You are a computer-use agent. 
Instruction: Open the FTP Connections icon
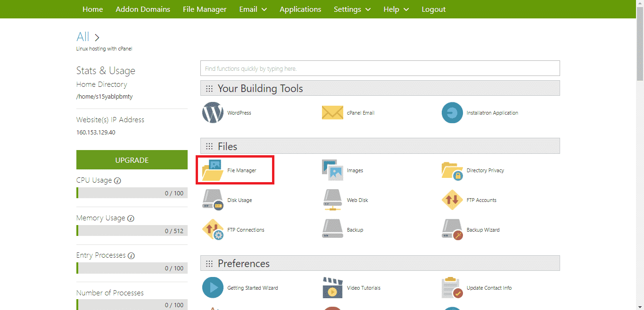(x=213, y=230)
